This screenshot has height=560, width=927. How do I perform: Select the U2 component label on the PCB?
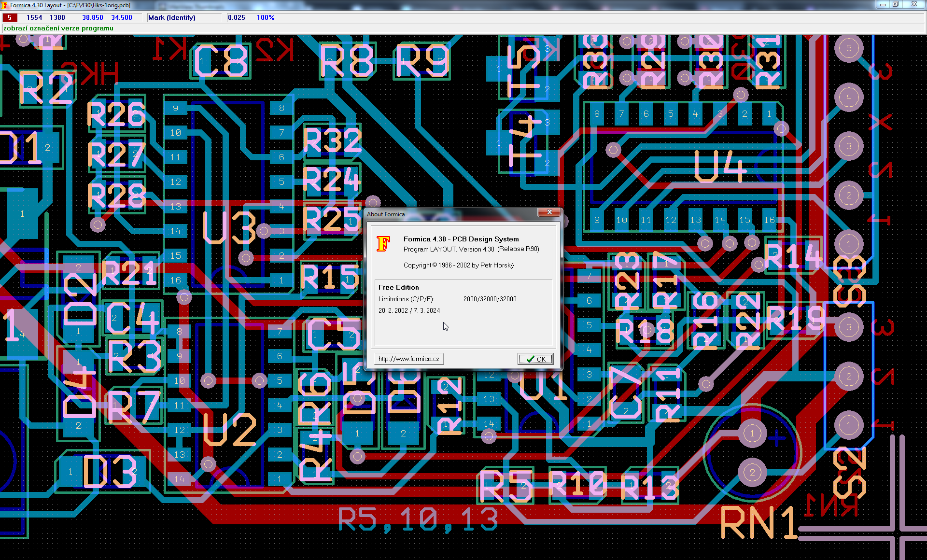pos(230,430)
